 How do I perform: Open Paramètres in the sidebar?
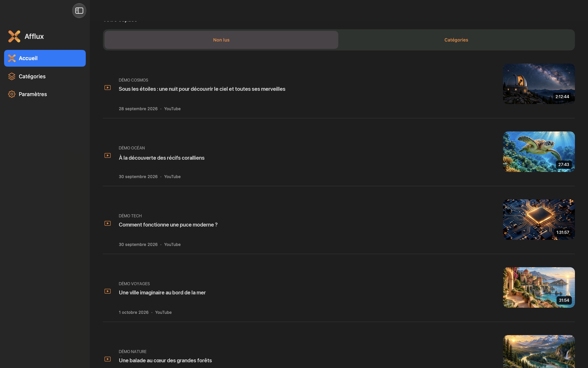[45, 94]
